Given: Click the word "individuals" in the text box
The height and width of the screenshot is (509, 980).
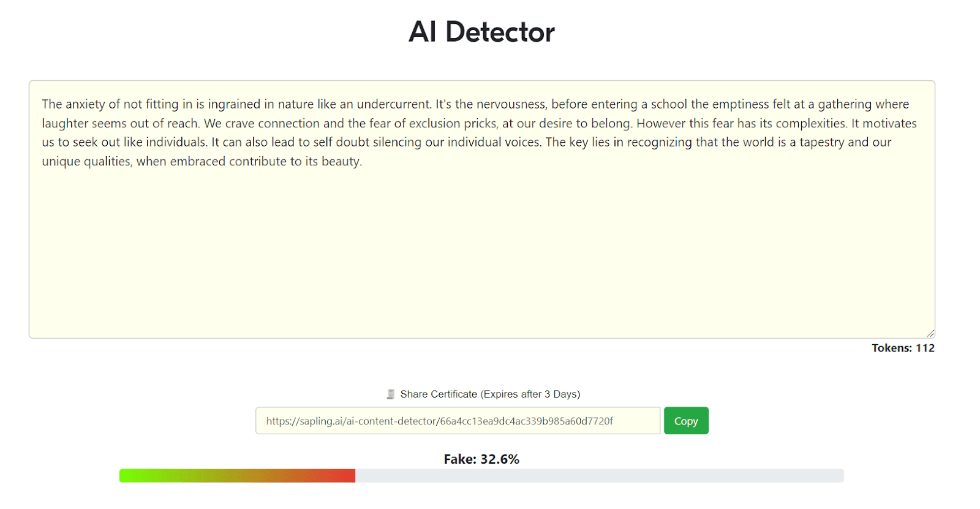Looking at the screenshot, I should pos(176,142).
